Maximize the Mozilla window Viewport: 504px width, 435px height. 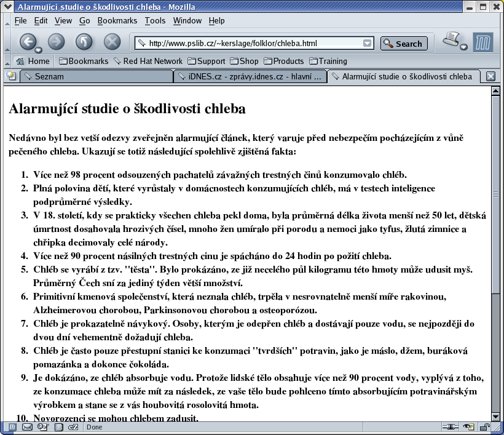tap(483, 7)
